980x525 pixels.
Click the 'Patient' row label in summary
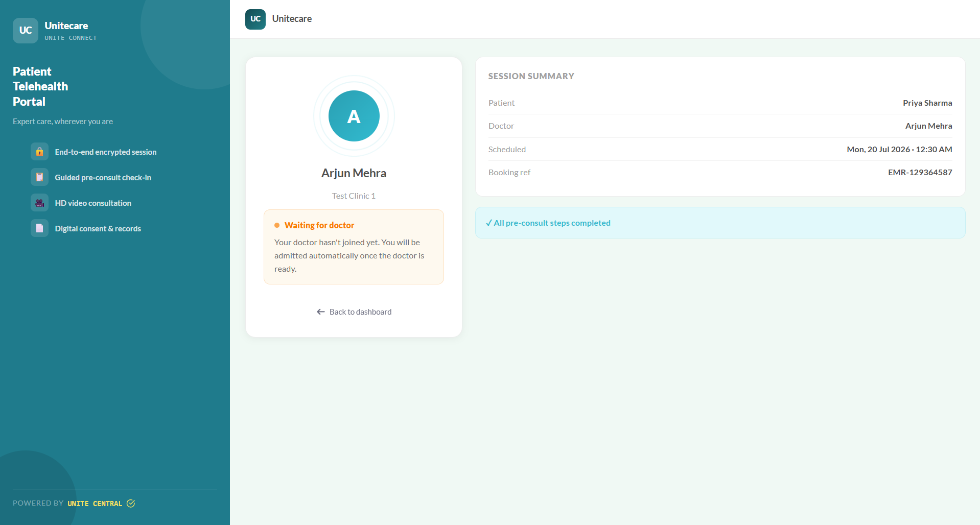501,103
